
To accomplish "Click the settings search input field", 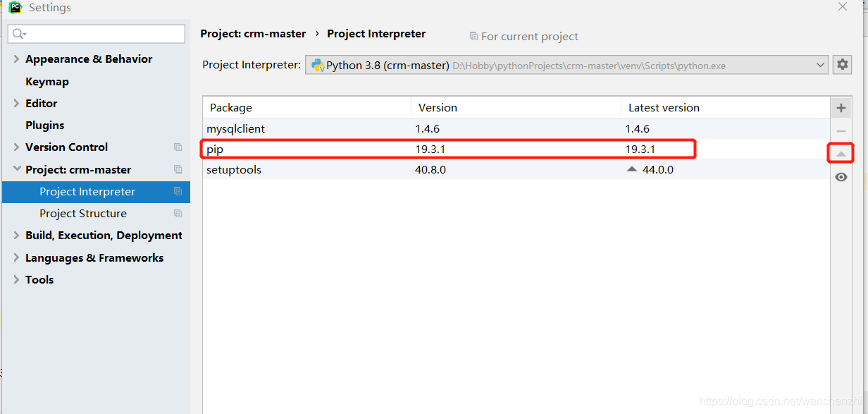I will coord(97,34).
